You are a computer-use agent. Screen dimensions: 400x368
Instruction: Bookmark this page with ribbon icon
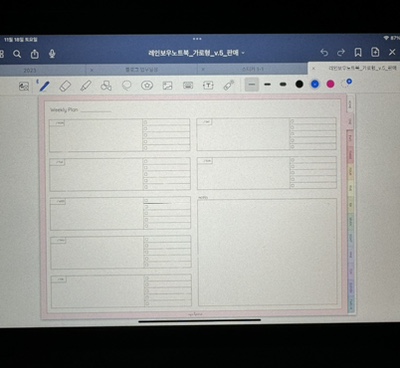pyautogui.click(x=358, y=52)
